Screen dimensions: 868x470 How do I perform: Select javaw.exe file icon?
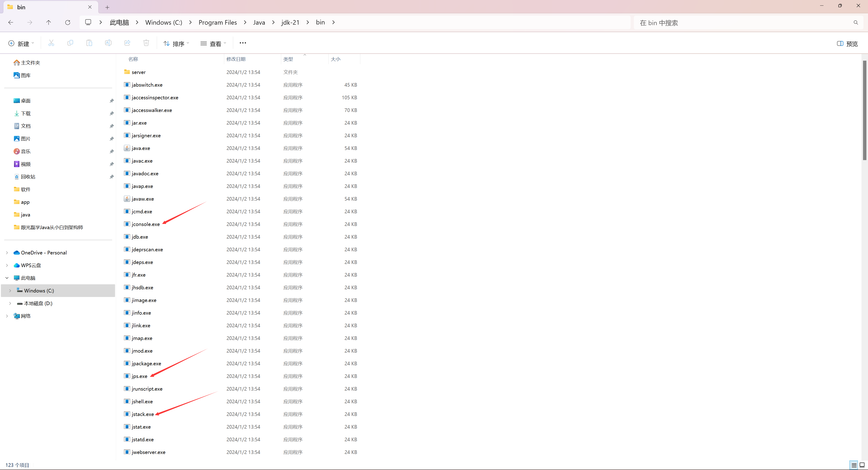(x=127, y=199)
